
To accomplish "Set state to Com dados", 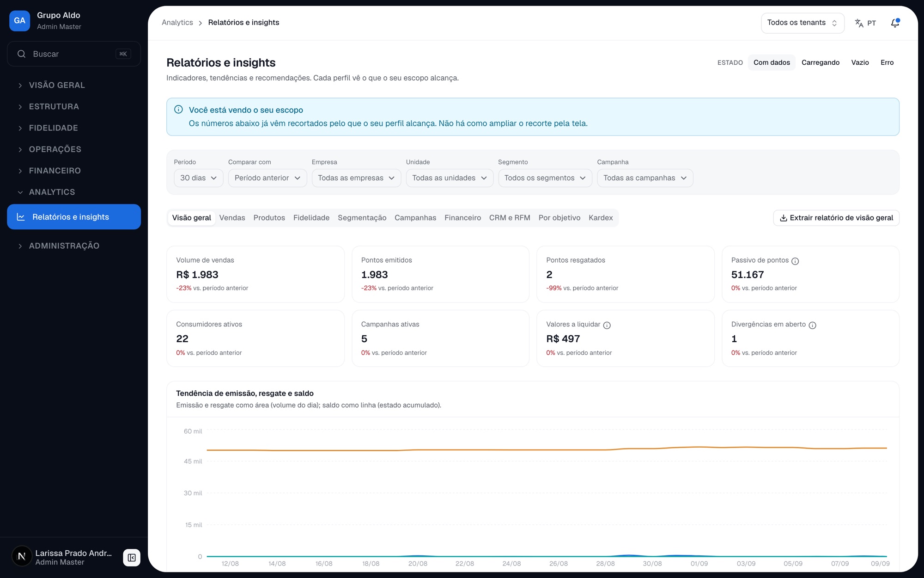I will (772, 62).
